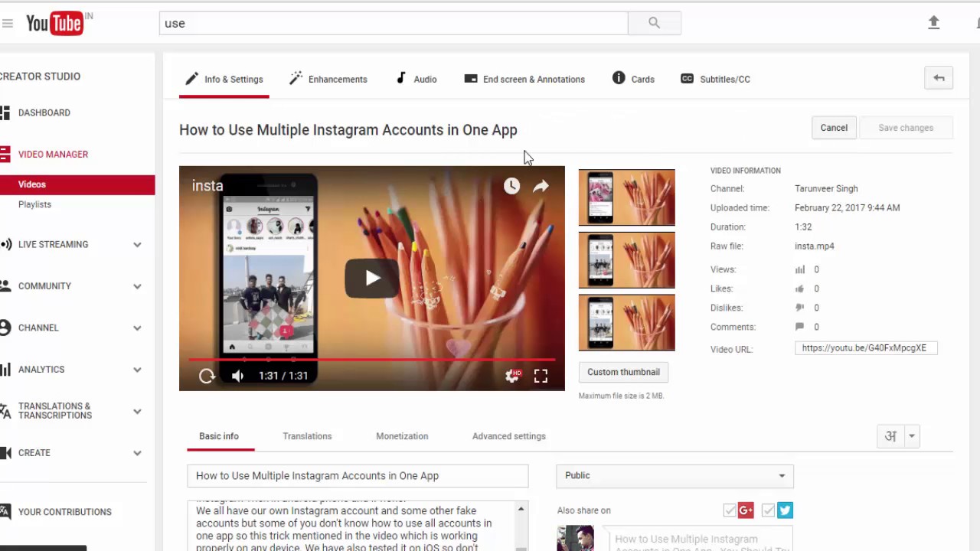Viewport: 980px width, 551px height.
Task: Expand the Analytics section
Action: click(x=137, y=370)
